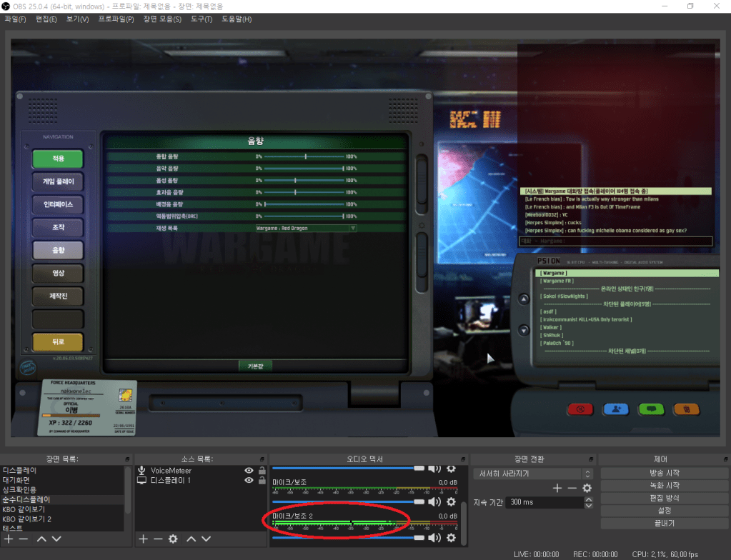
Task: Remove the selected source with minus button
Action: pos(158,539)
